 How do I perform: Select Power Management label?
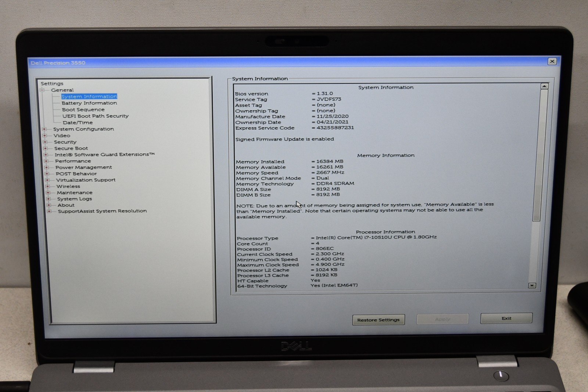click(x=83, y=167)
